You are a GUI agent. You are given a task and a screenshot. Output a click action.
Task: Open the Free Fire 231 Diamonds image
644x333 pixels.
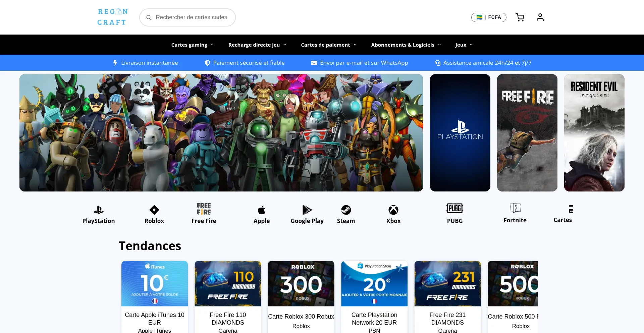click(x=447, y=283)
